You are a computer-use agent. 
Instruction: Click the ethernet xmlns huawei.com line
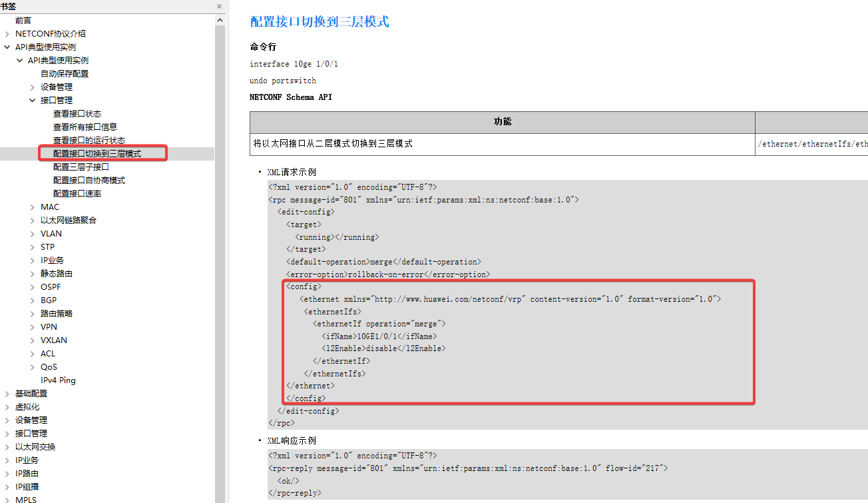[x=510, y=299]
